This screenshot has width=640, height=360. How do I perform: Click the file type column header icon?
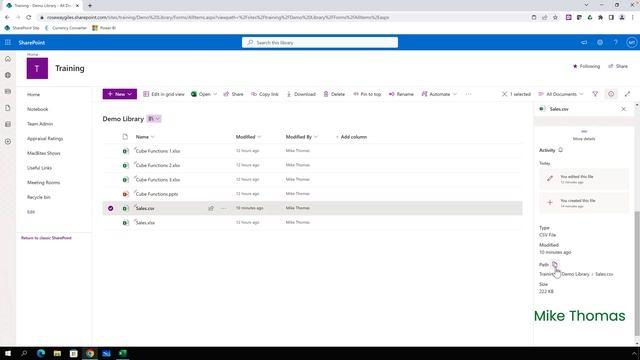125,137
